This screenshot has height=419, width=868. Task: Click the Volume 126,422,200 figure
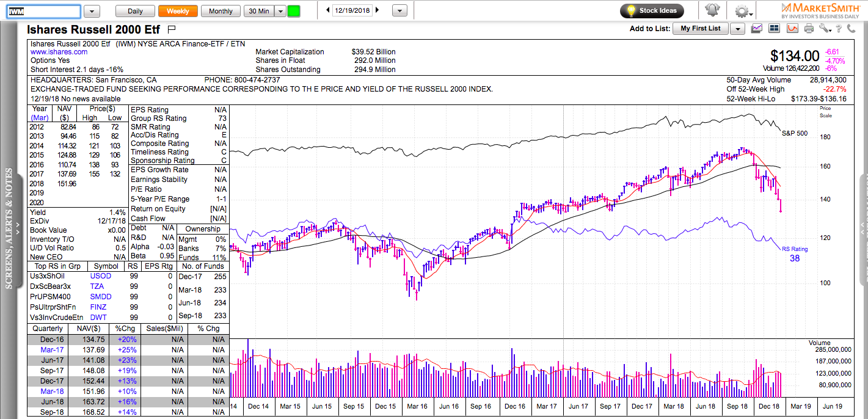pos(791,68)
